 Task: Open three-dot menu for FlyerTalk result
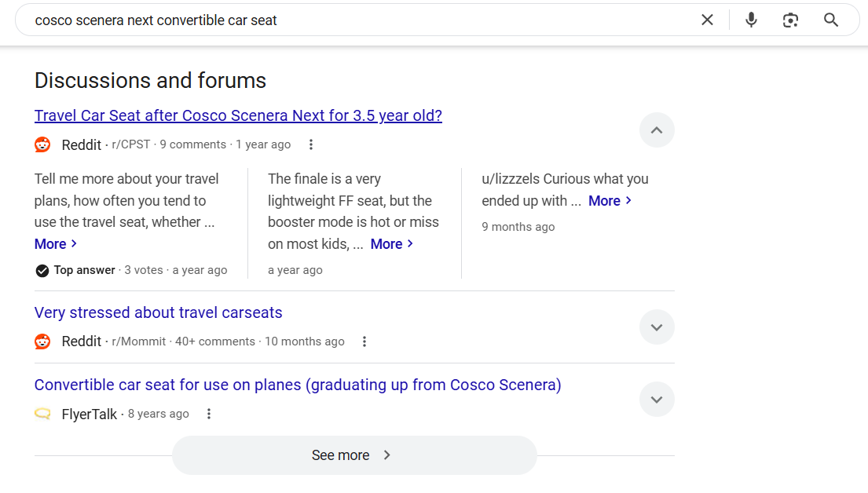tap(209, 414)
